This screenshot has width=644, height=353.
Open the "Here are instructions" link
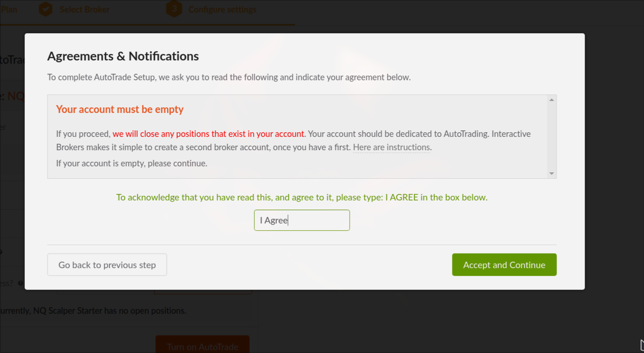coord(392,147)
